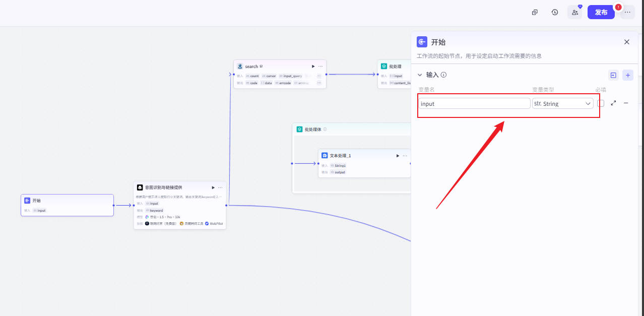The width and height of the screenshot is (644, 316).
Task: Click the 文本处理_1 node blue icon
Action: pos(325,156)
